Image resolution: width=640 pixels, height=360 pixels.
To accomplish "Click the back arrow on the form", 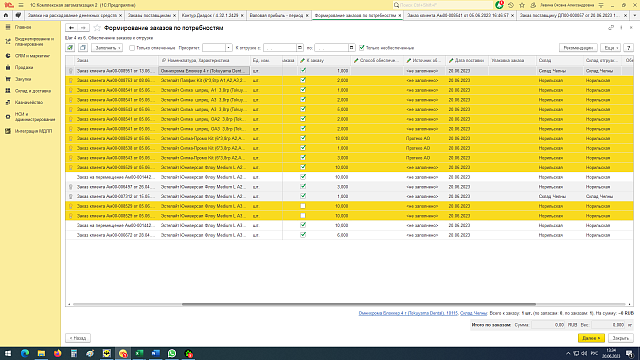I will click(x=71, y=28).
